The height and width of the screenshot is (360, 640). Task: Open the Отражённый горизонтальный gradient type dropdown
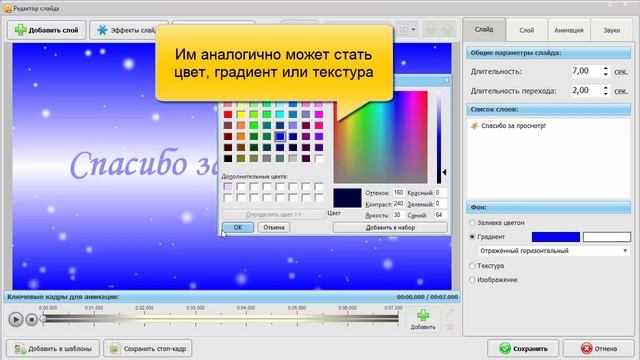pos(554,251)
